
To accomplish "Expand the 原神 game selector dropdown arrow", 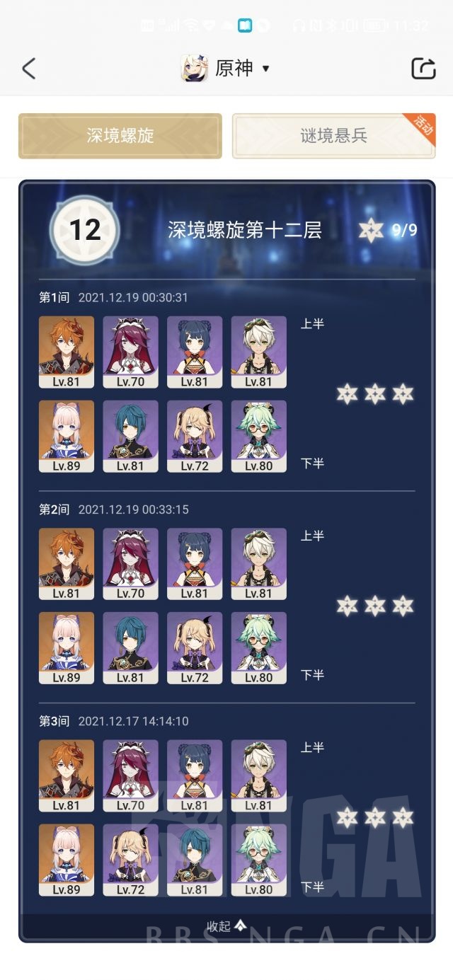I will (266, 69).
